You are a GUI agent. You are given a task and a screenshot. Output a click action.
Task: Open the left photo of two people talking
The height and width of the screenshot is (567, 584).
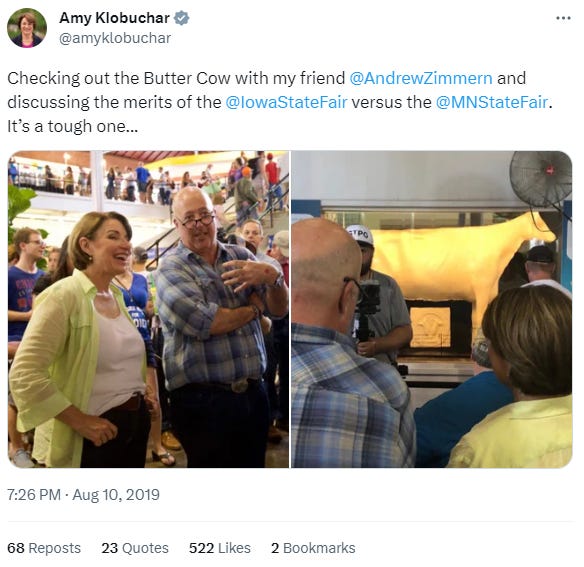148,309
